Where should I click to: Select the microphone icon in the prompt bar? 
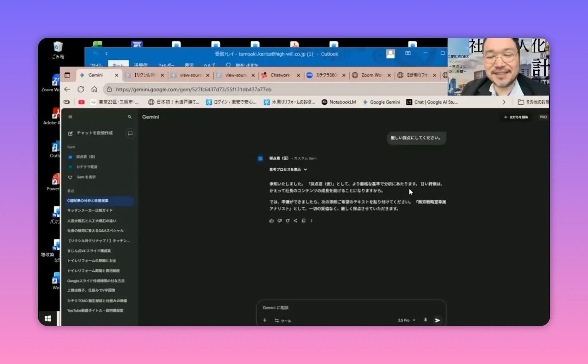coord(425,320)
